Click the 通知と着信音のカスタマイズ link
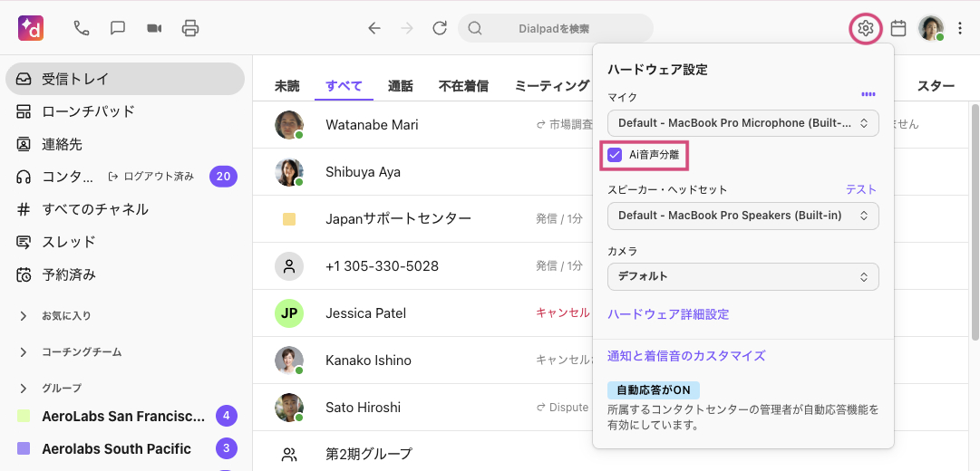Image resolution: width=980 pixels, height=471 pixels. (686, 356)
